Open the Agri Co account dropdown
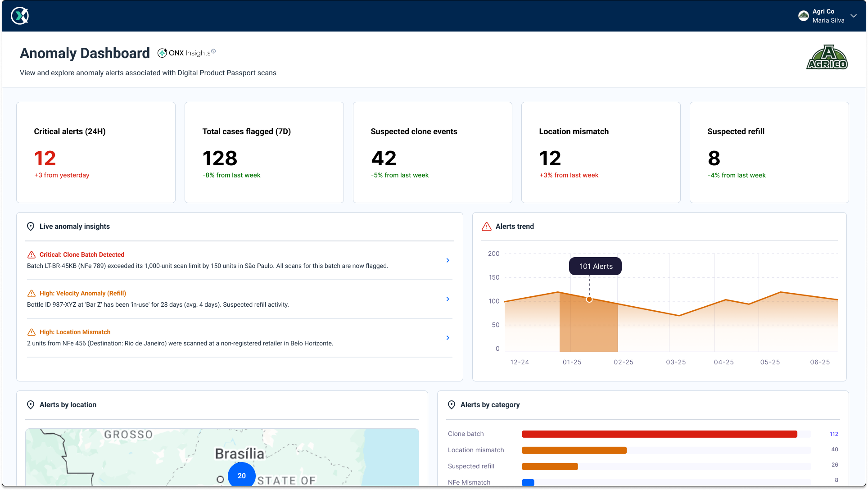The image size is (868, 490). (x=854, y=16)
